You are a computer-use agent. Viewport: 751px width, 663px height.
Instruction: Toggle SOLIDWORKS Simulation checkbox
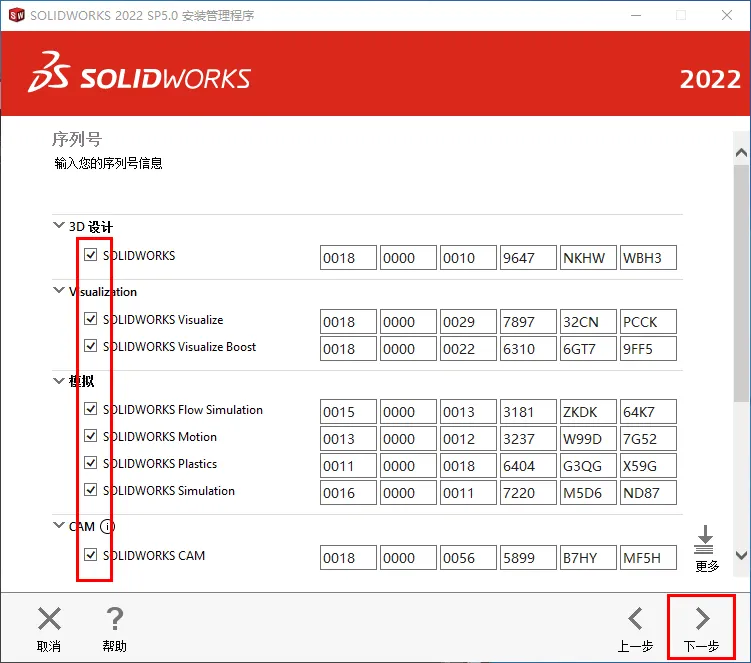91,490
